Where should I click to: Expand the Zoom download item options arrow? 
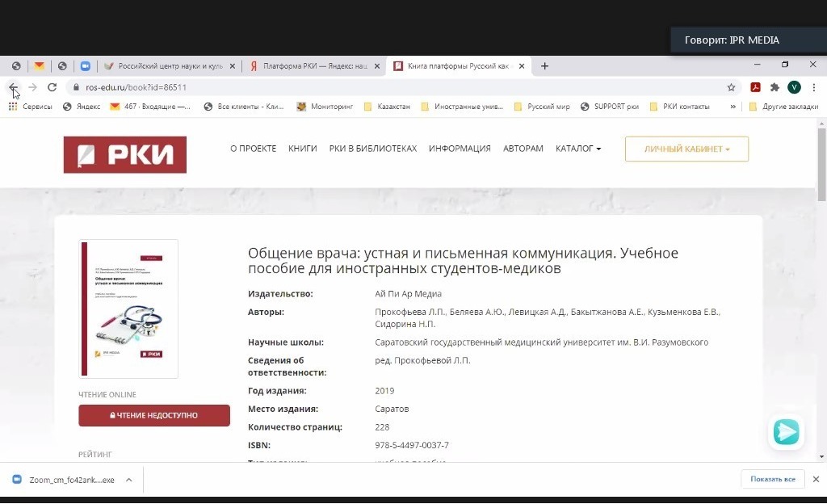pyautogui.click(x=128, y=480)
